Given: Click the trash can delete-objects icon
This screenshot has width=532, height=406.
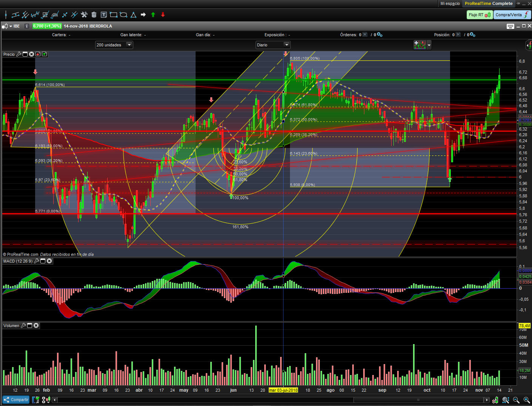Looking at the screenshot, I should (94, 15).
